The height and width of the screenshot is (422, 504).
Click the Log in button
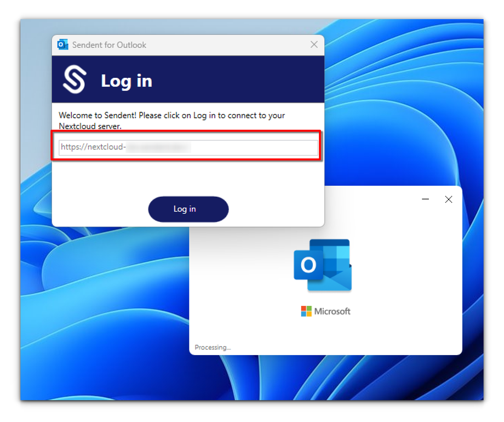pos(188,209)
